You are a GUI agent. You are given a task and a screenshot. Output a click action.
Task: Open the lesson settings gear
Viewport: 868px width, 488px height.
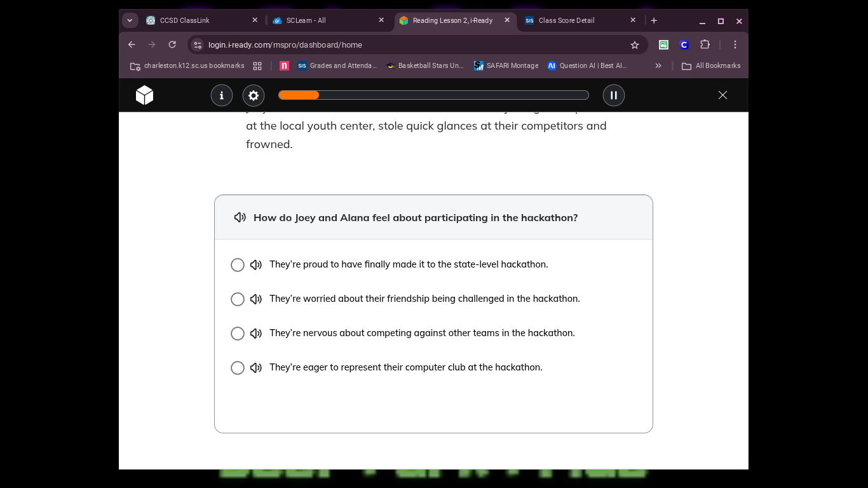[x=254, y=95]
